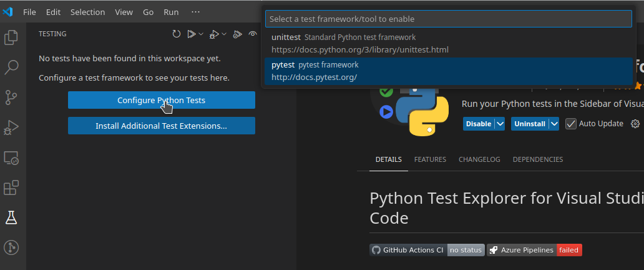Click the Refresh Tests icon
The width and height of the screenshot is (644, 270).
(177, 34)
